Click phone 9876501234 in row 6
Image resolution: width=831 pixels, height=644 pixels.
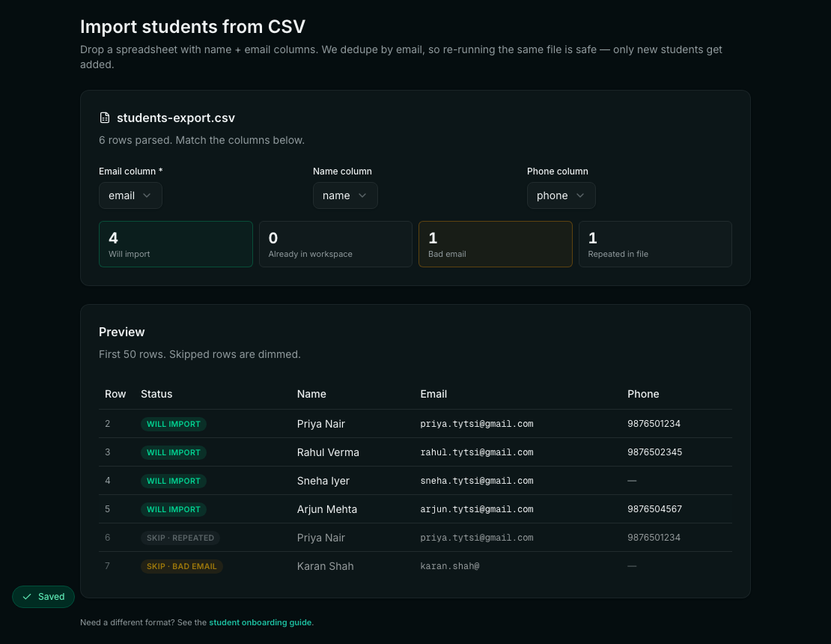pyautogui.click(x=654, y=538)
